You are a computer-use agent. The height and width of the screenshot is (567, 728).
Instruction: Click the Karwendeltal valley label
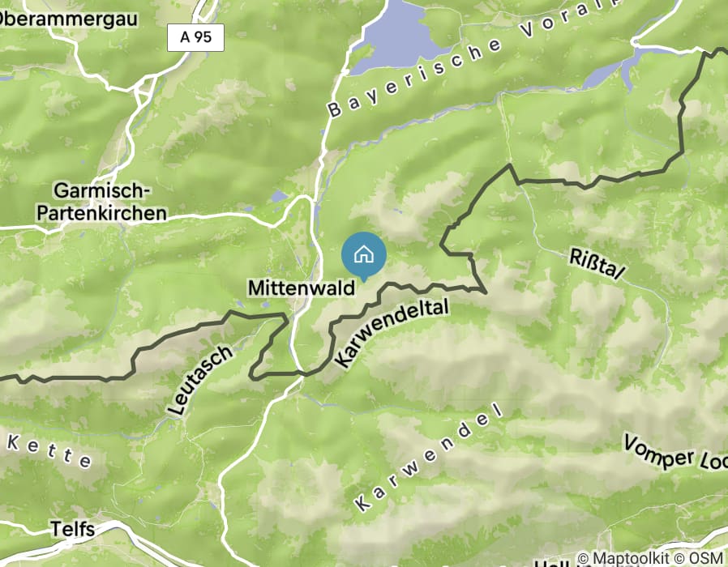[x=392, y=333]
